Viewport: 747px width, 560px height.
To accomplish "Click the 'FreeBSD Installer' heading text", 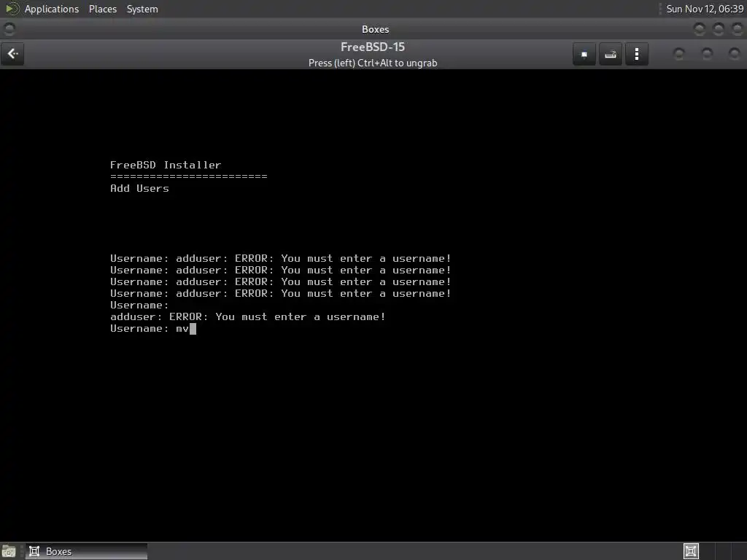I will point(166,165).
